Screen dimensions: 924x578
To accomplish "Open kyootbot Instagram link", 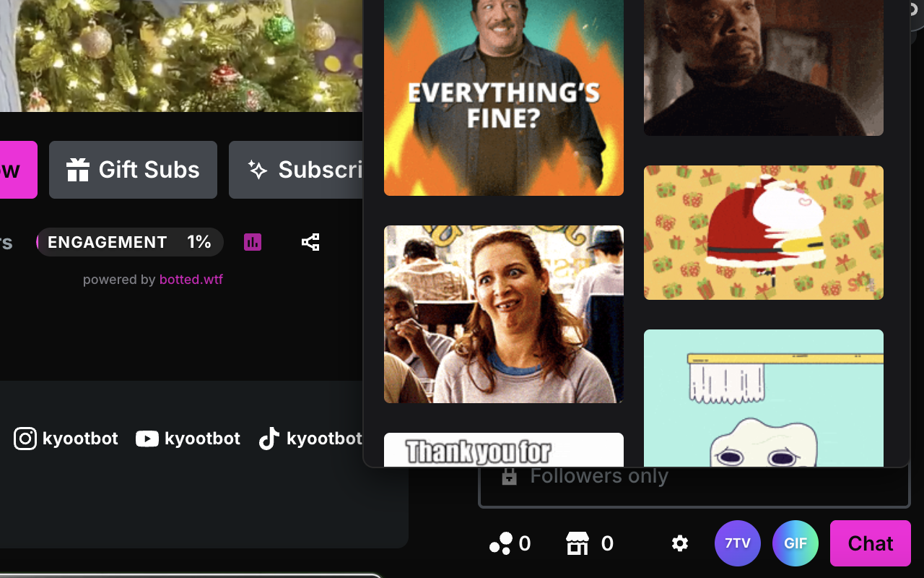I will click(x=66, y=439).
